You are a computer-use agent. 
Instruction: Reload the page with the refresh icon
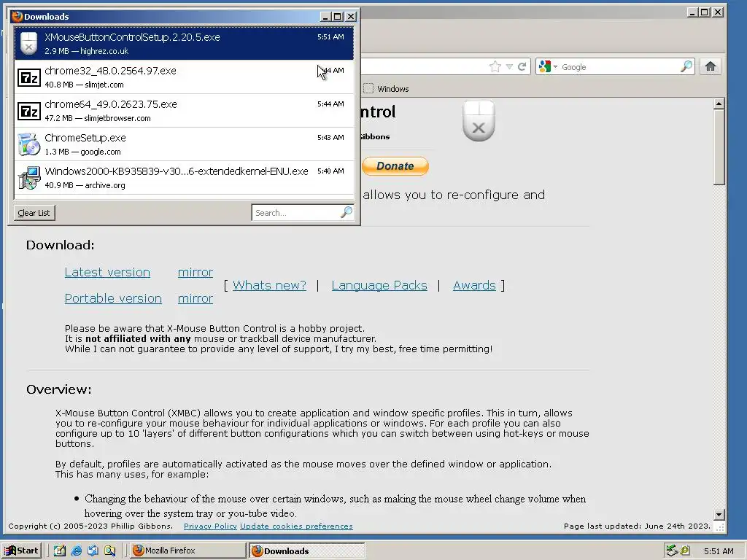(522, 66)
